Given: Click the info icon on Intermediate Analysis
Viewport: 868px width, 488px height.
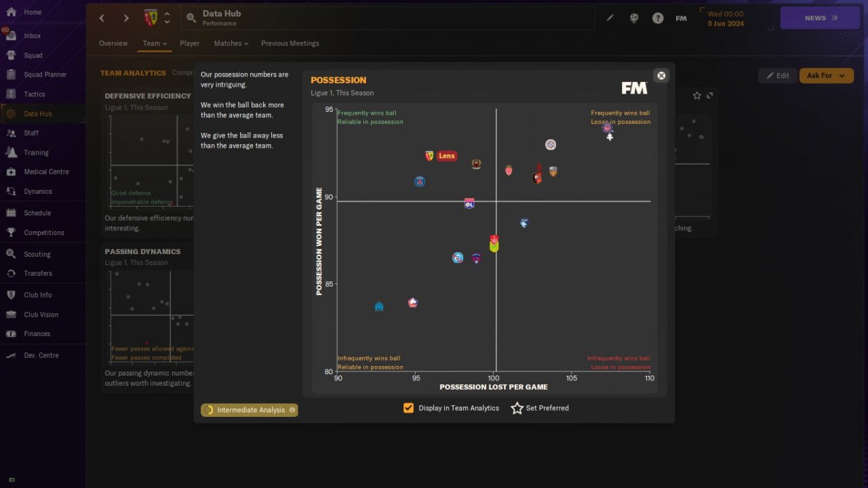Looking at the screenshot, I should click(x=292, y=410).
